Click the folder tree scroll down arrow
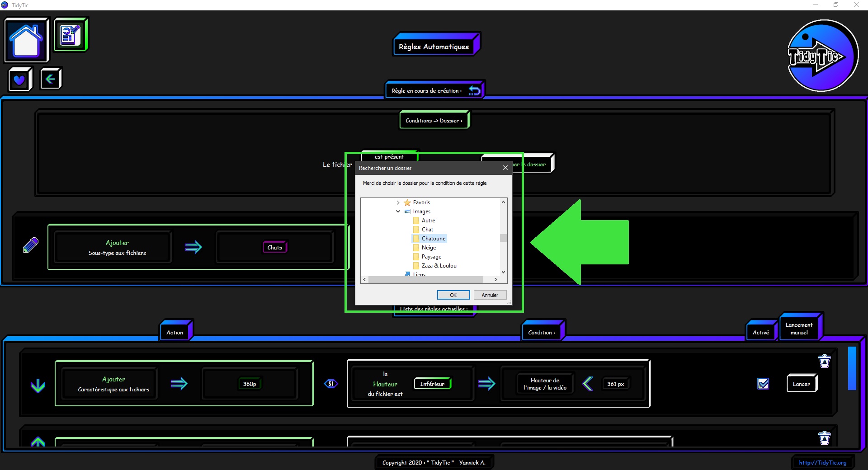 click(503, 272)
